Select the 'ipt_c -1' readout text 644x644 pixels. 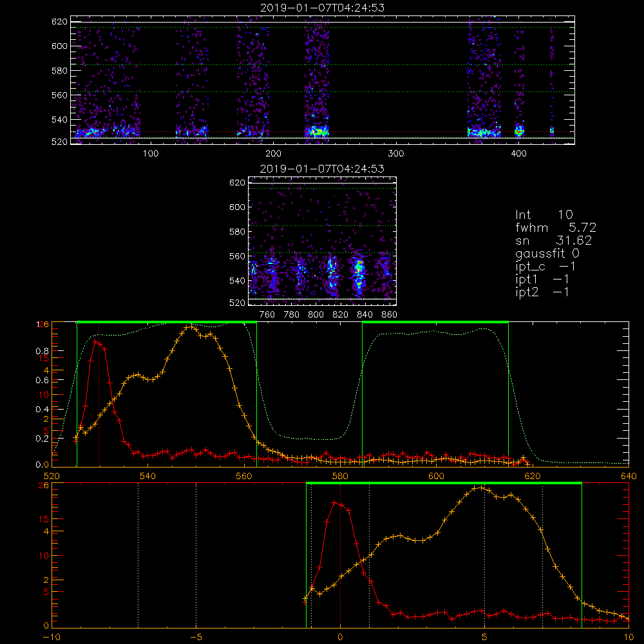545,267
